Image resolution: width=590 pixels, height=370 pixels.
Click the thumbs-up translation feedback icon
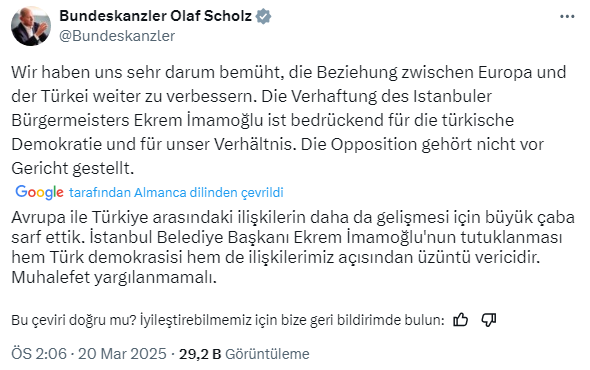click(461, 320)
